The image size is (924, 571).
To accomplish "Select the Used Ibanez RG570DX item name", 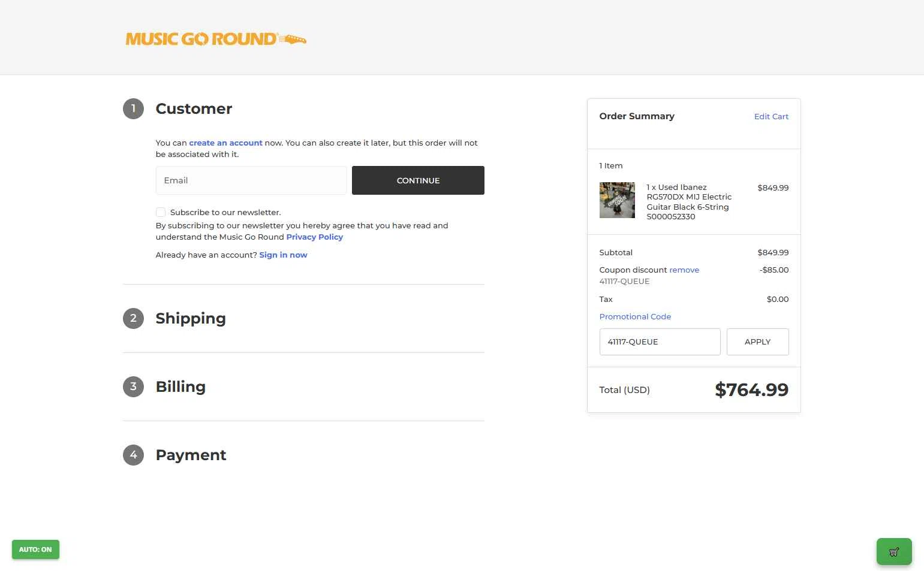I will pyautogui.click(x=689, y=202).
